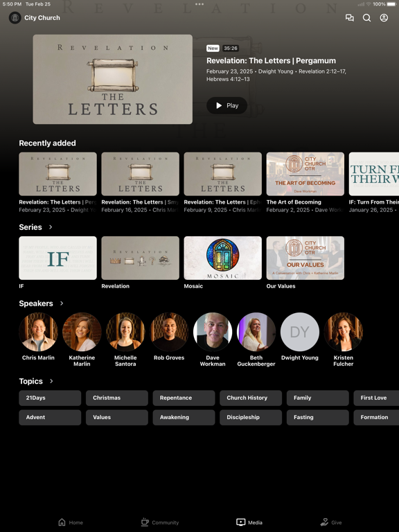Click the 35:26 duration label
This screenshot has height=532, width=399.
pyautogui.click(x=231, y=48)
